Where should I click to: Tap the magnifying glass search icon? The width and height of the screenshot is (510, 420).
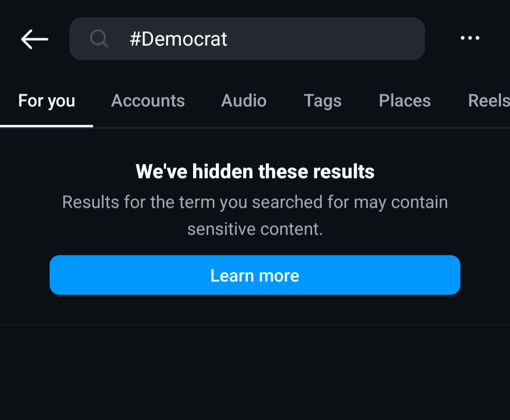pos(99,39)
